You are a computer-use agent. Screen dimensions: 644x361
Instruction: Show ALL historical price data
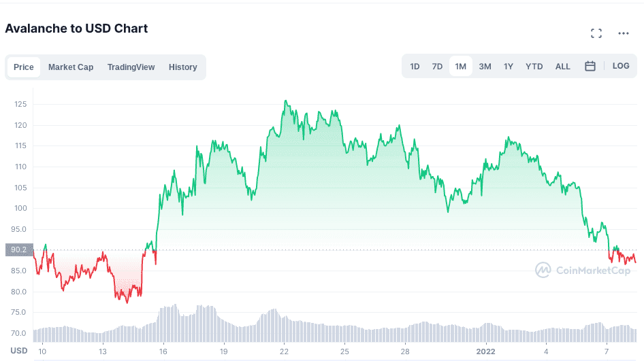click(x=563, y=67)
